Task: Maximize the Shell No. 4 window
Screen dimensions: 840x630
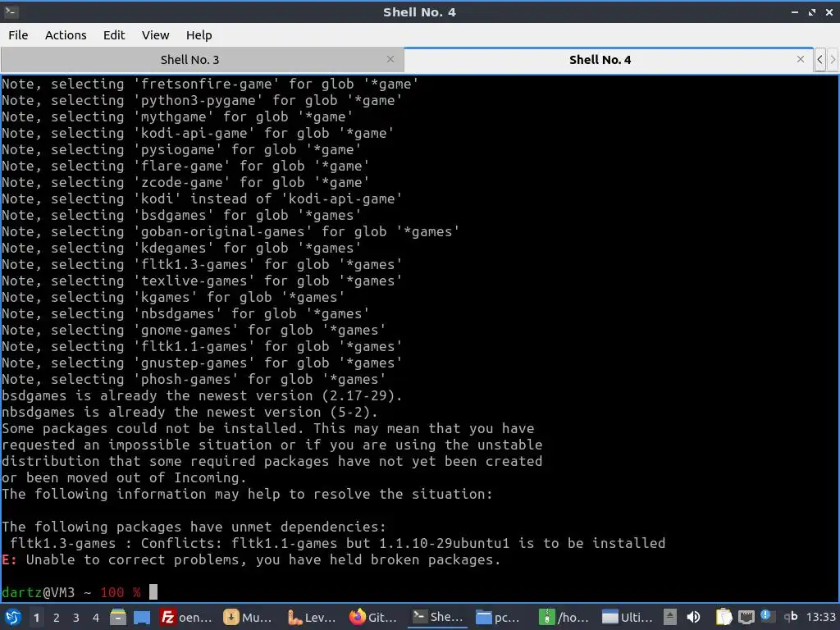Action: 812,11
